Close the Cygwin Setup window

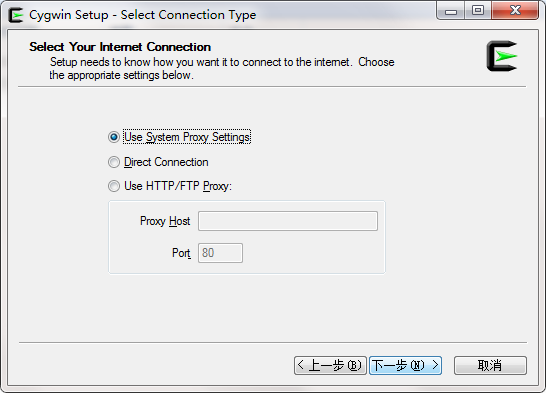515,11
